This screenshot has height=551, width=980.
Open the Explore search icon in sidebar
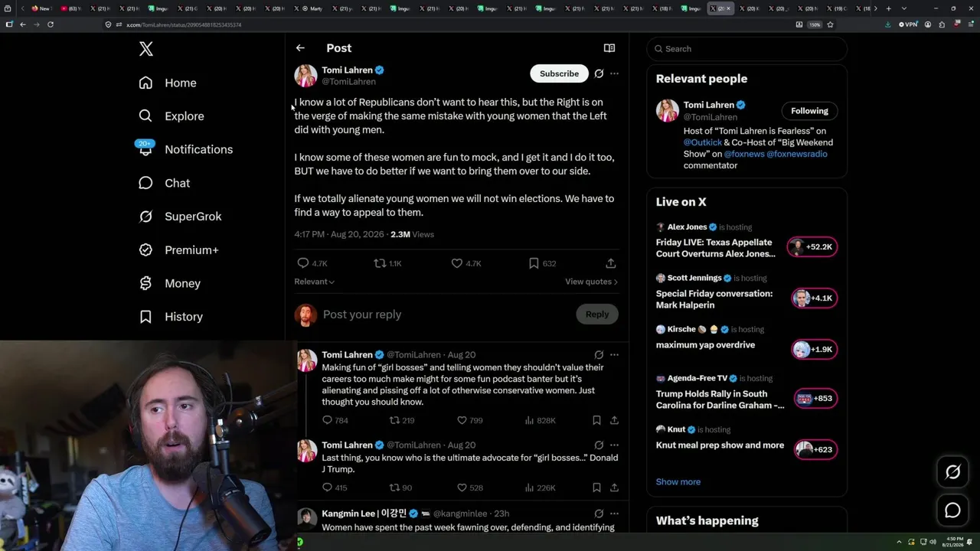click(145, 116)
